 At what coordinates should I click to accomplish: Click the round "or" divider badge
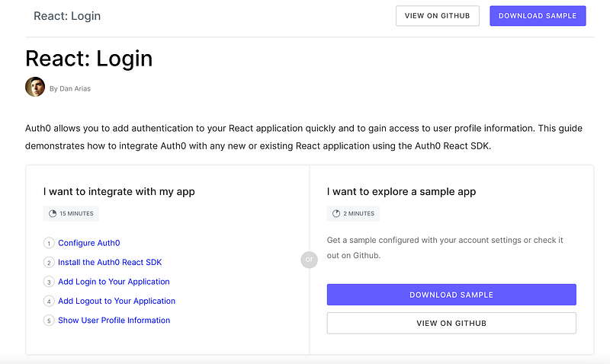[309, 260]
